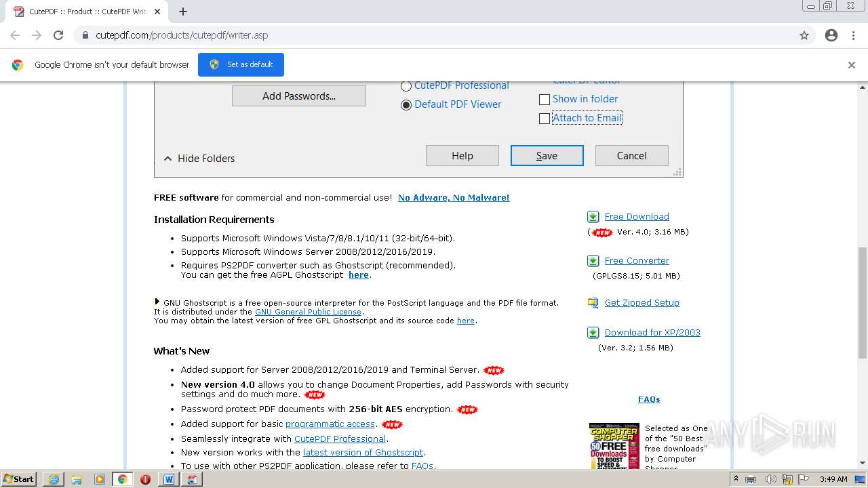Open the volume control in the system tray
Image resolution: width=868 pixels, height=488 pixels.
[770, 479]
